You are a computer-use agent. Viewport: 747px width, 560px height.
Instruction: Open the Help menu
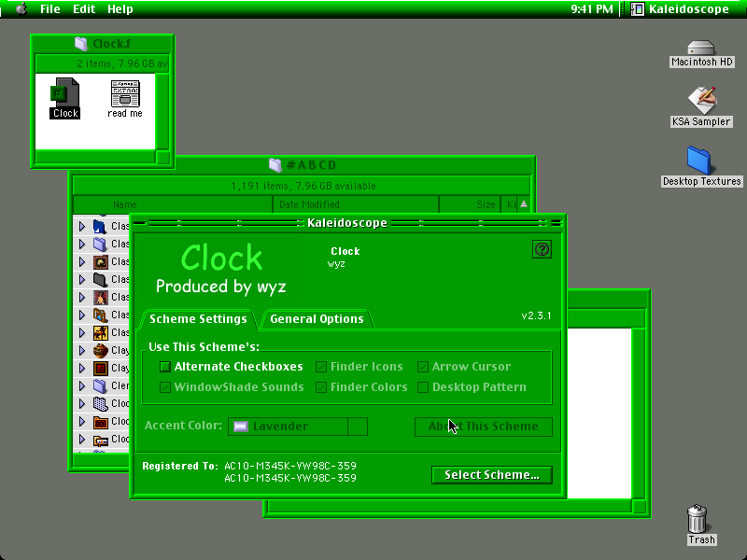click(x=120, y=9)
